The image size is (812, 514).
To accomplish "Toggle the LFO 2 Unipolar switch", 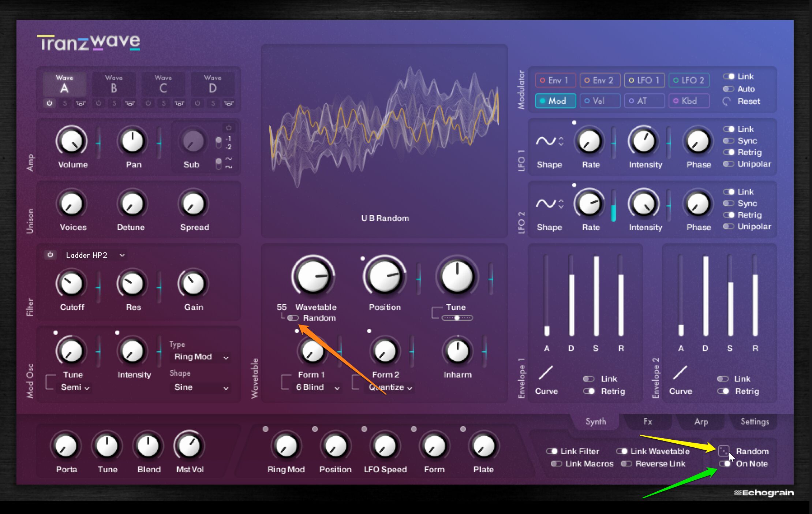I will [728, 226].
